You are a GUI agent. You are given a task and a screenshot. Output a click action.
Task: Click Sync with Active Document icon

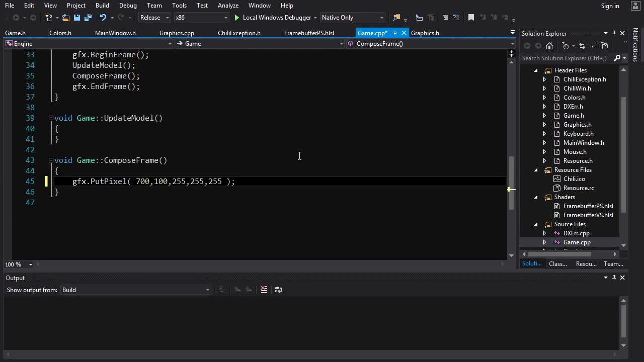point(582,46)
